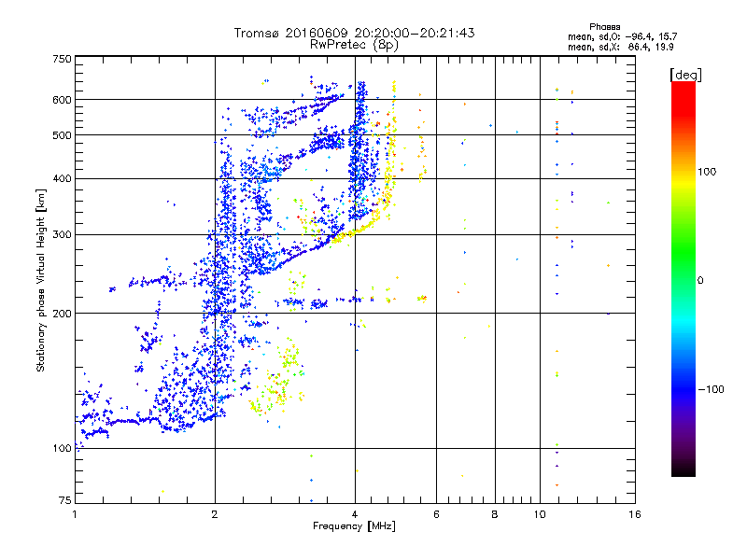Click the rainbow phase colorbar
The width and height of the screenshot is (747, 560).
tap(684, 278)
